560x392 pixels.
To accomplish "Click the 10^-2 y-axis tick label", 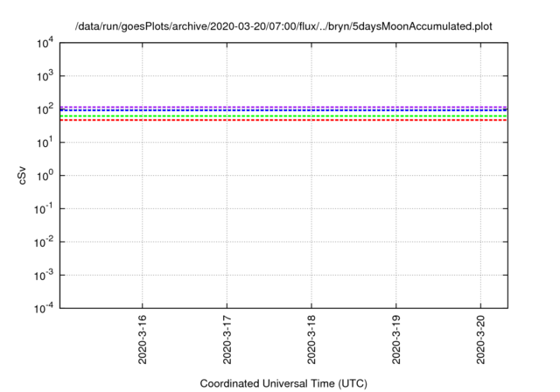I will [44, 242].
